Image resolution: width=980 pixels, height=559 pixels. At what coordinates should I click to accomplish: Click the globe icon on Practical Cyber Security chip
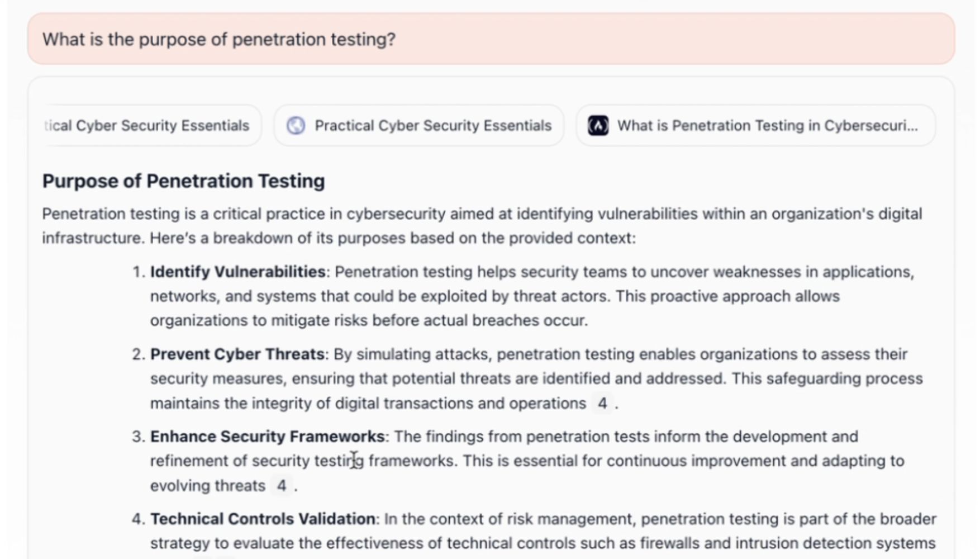point(296,125)
